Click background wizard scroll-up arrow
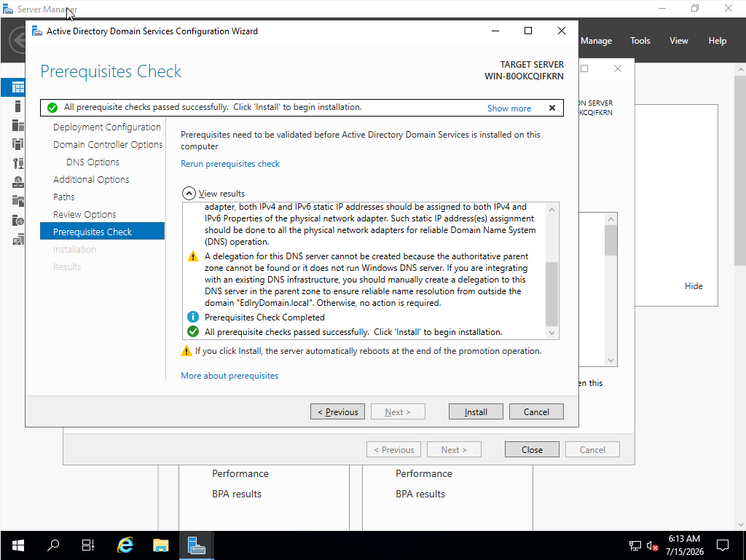This screenshot has height=560, width=746. click(x=611, y=219)
